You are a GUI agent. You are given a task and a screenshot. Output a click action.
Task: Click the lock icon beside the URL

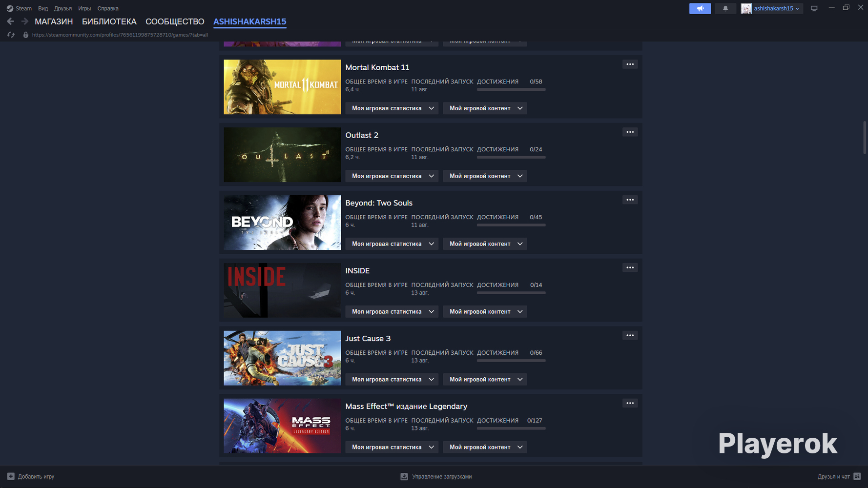click(x=26, y=35)
